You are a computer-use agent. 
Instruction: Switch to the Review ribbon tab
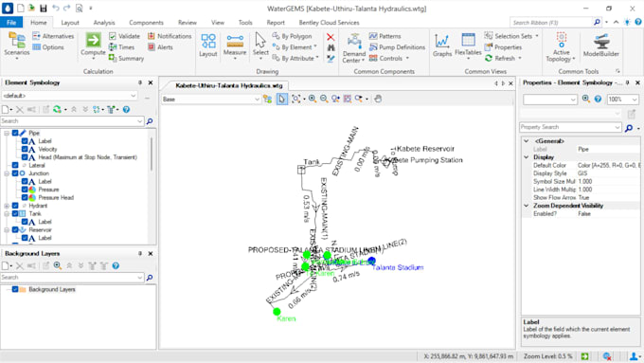click(188, 23)
